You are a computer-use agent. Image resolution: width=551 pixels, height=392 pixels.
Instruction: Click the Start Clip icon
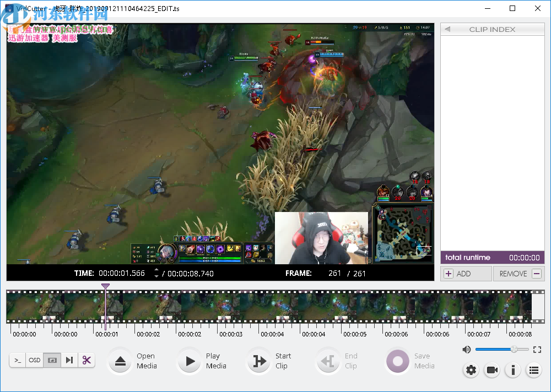pos(260,361)
